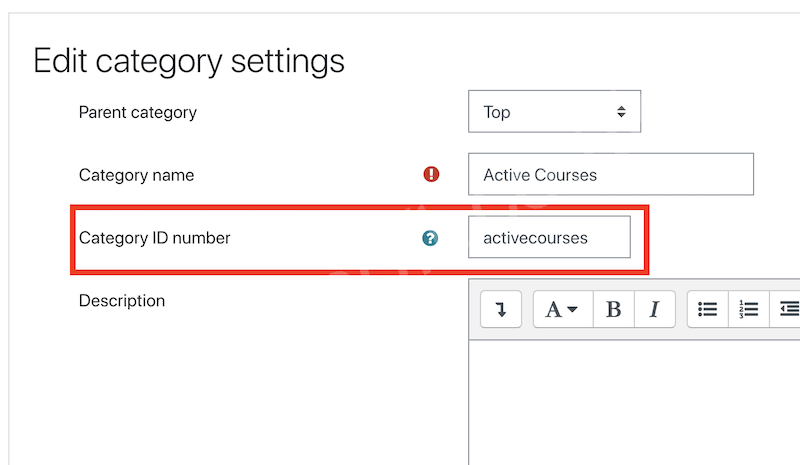
Task: Click the 'Parent category' label
Action: pos(138,112)
